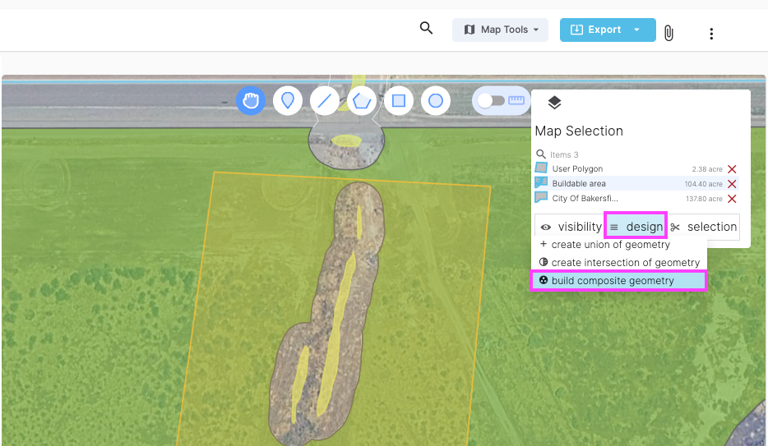Choose create intersection of geometry
The width and height of the screenshot is (768, 446).
pyautogui.click(x=620, y=262)
